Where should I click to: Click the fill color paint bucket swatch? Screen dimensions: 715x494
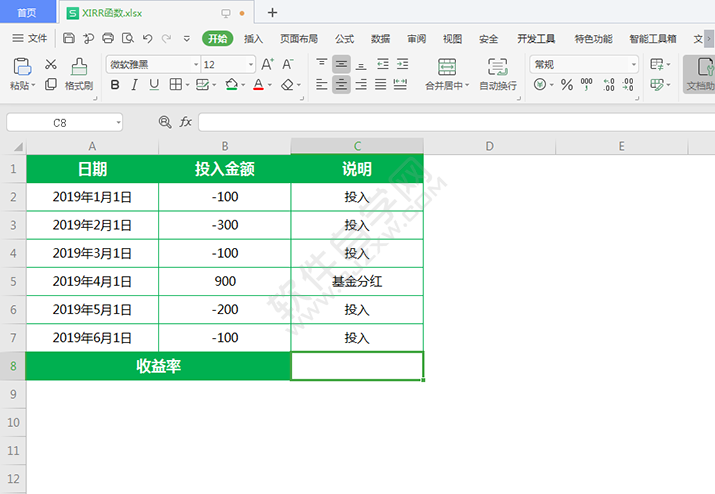(x=232, y=84)
